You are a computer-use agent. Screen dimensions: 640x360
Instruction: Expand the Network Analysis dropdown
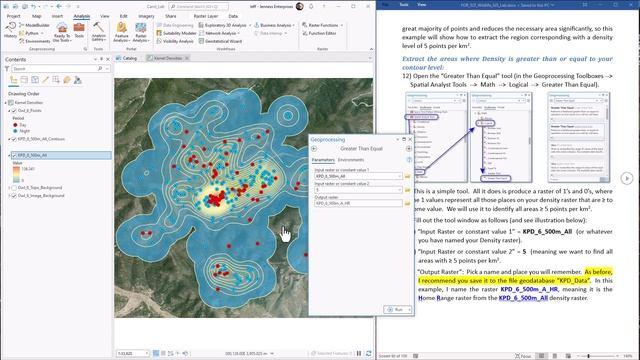(x=238, y=33)
